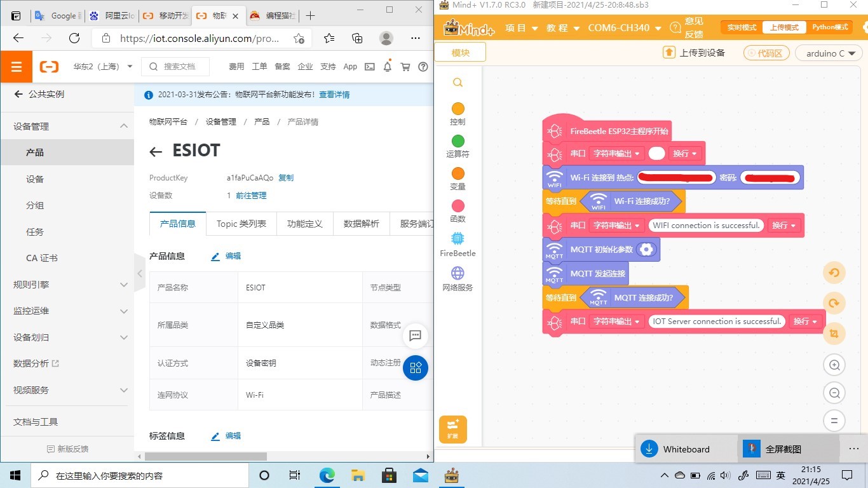Switch to the 功能定义 tab

click(x=305, y=224)
